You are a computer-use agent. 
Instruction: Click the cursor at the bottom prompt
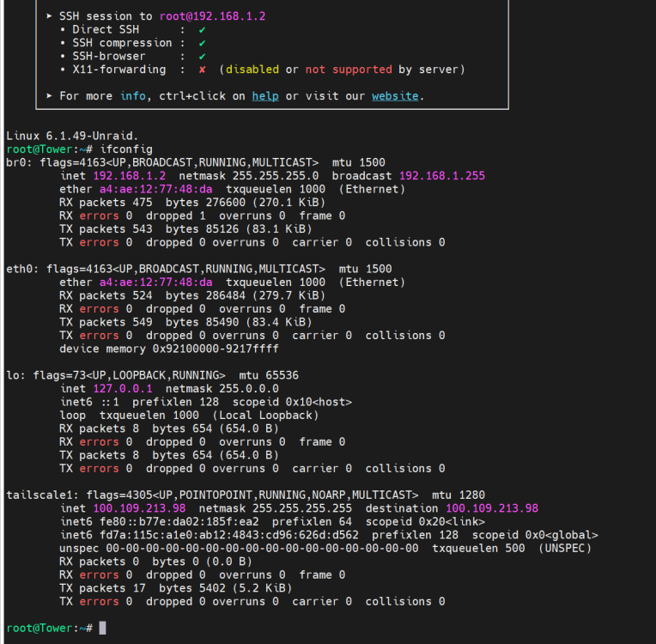[102, 628]
